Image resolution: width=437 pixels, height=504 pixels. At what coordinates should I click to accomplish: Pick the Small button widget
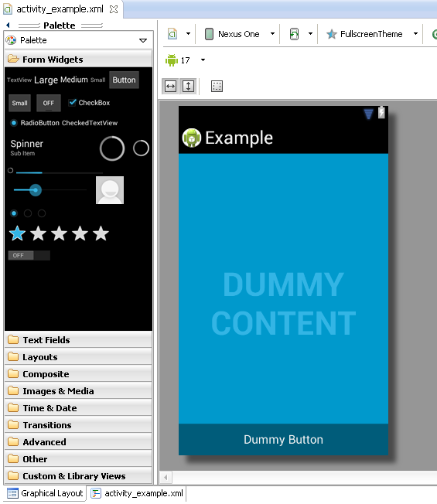(19, 103)
